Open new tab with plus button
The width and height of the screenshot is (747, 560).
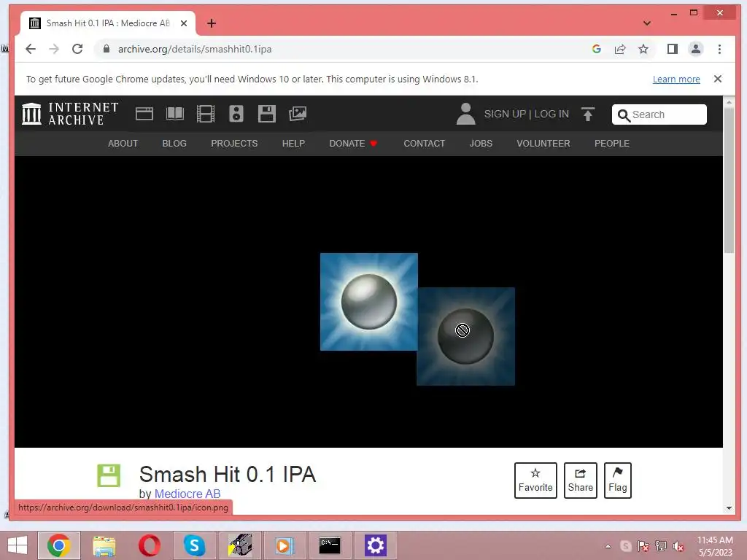212,23
